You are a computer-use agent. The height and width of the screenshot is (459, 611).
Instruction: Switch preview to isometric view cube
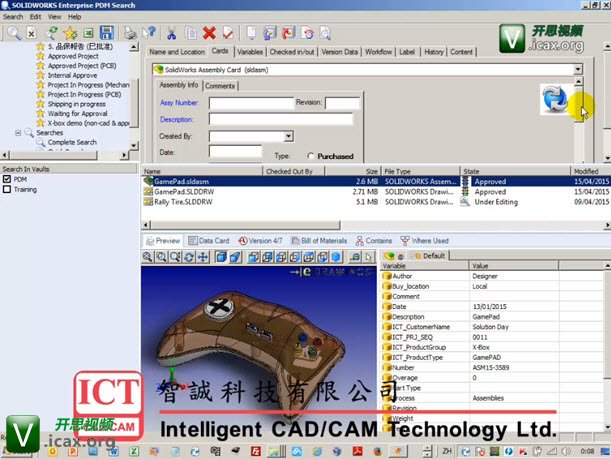point(337,257)
